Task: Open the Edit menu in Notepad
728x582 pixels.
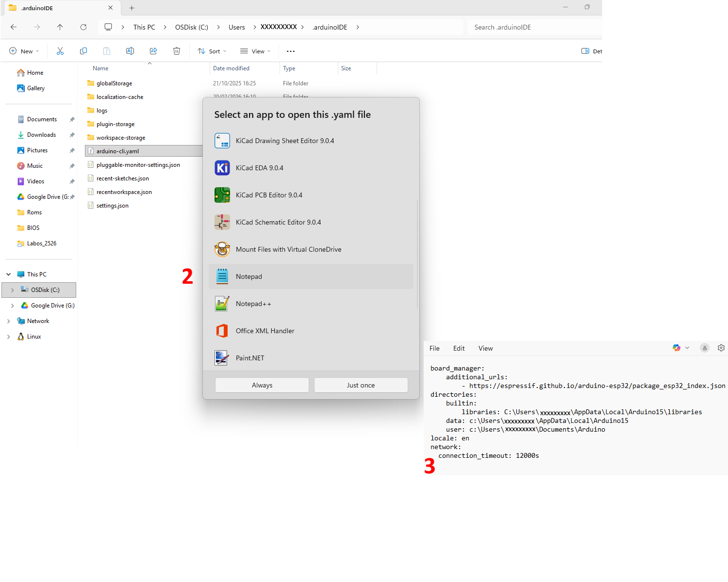Action: click(x=459, y=348)
